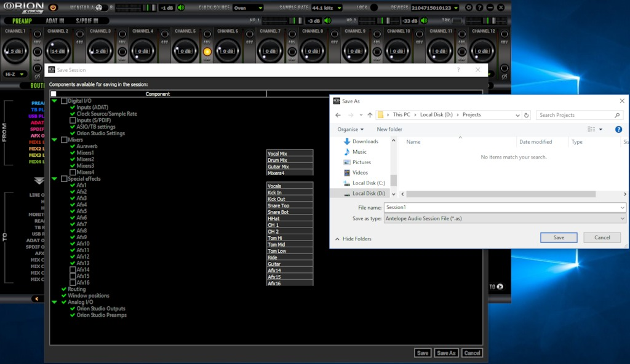Screen dimensions: 630x364
Task: Click the orange back arrow in Orion panel
Action: pyautogui.click(x=36, y=298)
